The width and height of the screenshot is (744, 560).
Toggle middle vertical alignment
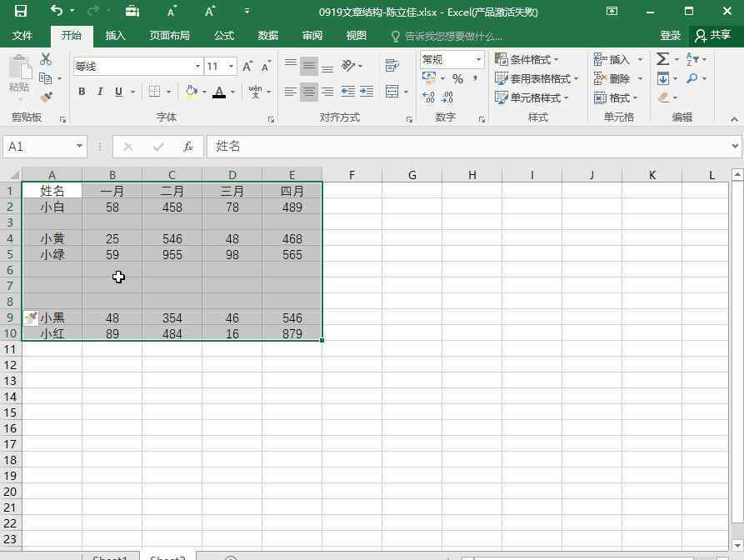click(x=309, y=66)
